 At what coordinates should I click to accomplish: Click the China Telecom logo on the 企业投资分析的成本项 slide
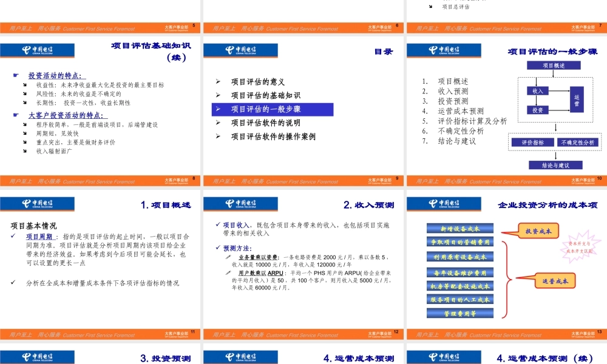click(x=444, y=204)
